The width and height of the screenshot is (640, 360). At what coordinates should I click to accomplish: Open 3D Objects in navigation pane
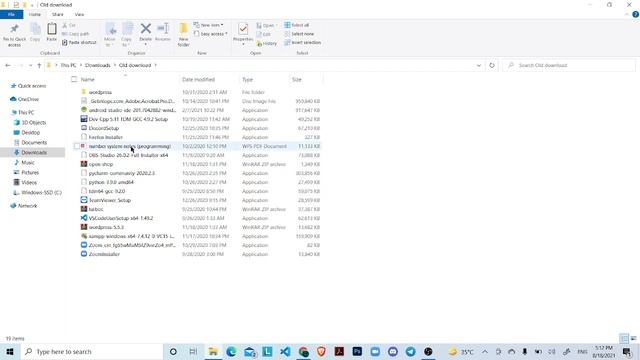(30, 122)
